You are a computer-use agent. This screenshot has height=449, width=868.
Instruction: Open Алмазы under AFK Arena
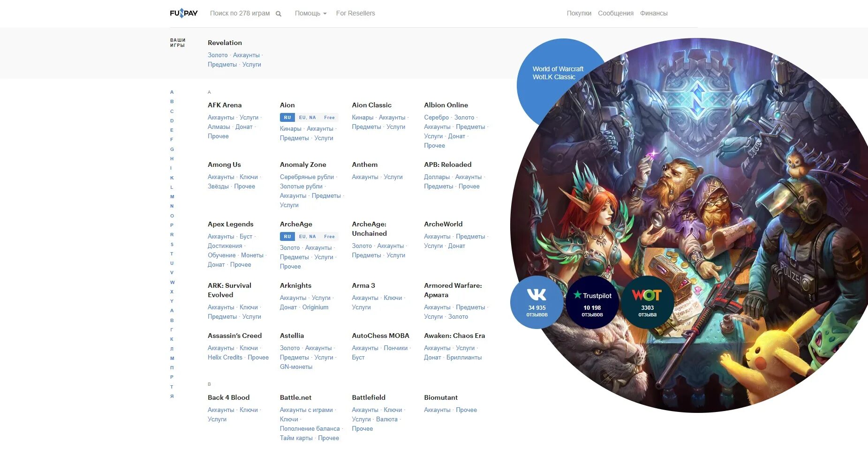(219, 127)
